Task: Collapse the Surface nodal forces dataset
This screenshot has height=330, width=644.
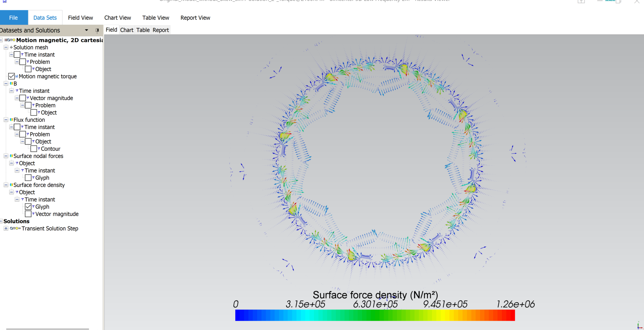Action: click(6, 156)
